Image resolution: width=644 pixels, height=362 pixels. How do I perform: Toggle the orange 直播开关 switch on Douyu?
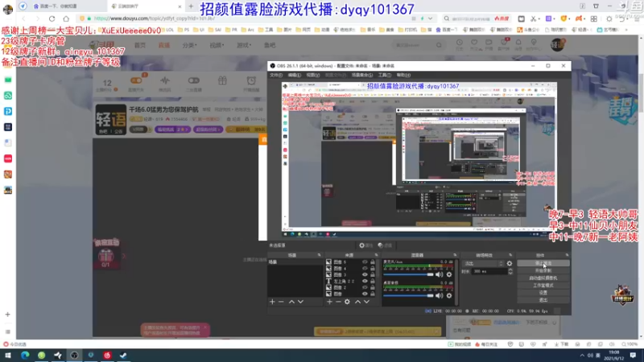click(136, 80)
